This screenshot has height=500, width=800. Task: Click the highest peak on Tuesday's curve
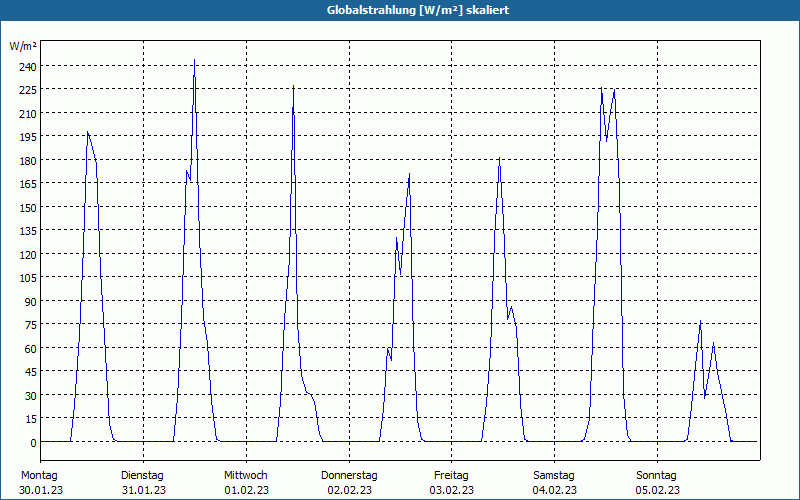point(194,60)
